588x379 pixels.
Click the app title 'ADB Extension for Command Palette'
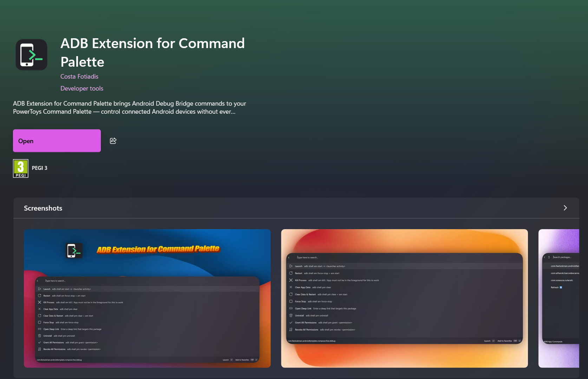152,53
